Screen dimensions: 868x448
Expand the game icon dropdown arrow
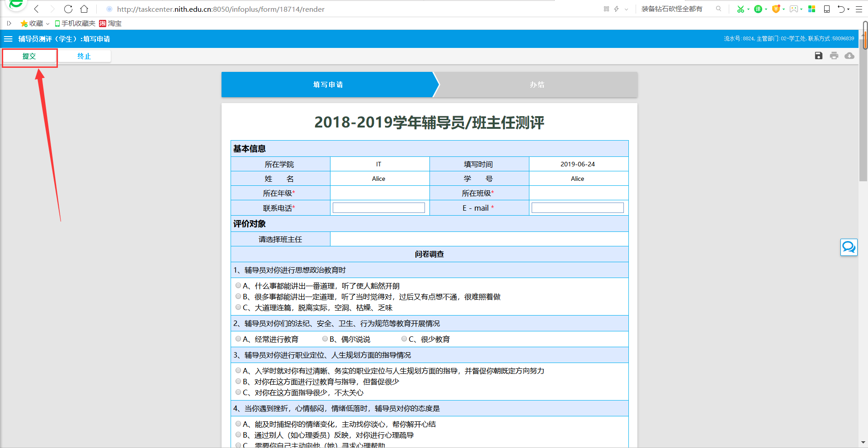click(801, 9)
